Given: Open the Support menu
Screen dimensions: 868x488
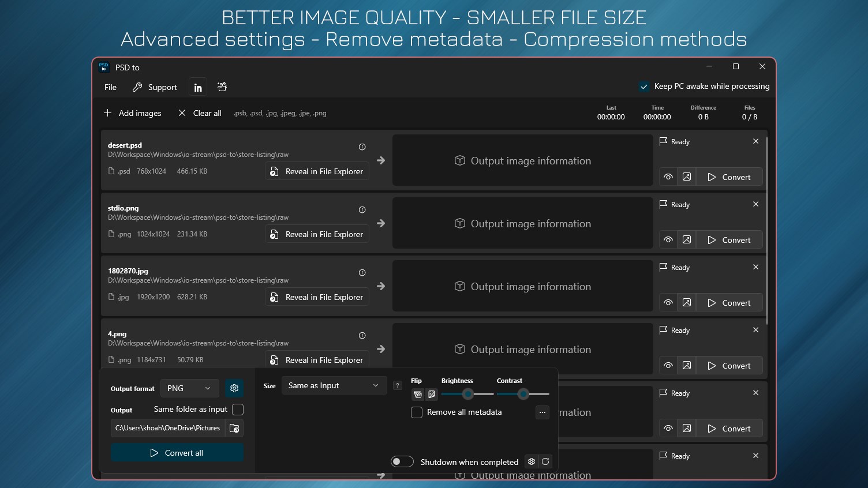Looking at the screenshot, I should pos(155,87).
